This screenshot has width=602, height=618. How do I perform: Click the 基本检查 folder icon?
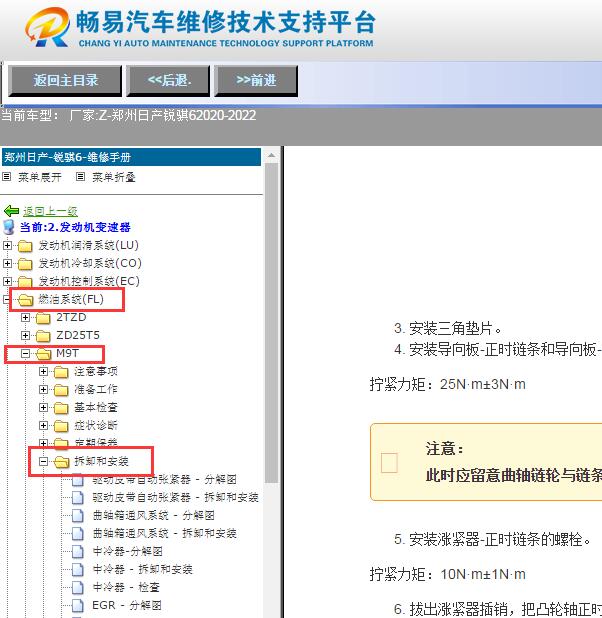62,408
